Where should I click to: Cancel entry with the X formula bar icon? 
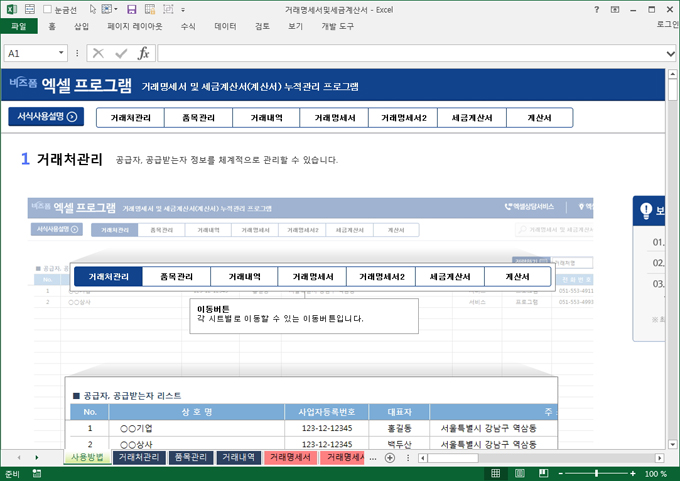click(x=98, y=53)
